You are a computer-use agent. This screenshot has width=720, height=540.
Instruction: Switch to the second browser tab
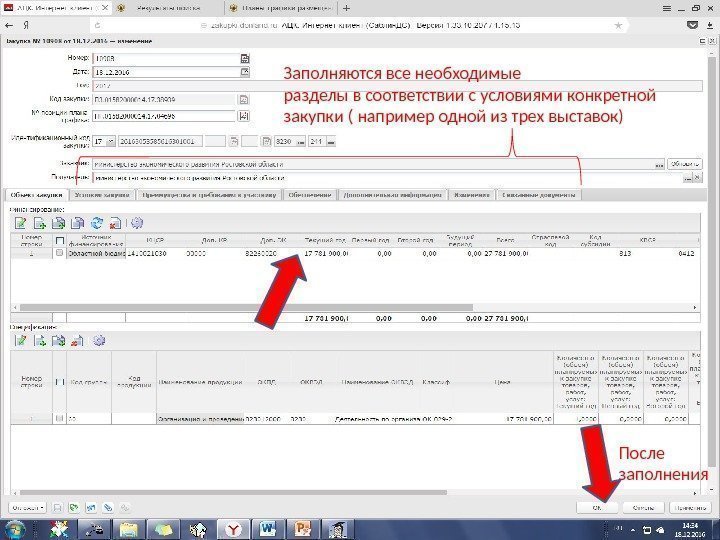[x=168, y=8]
